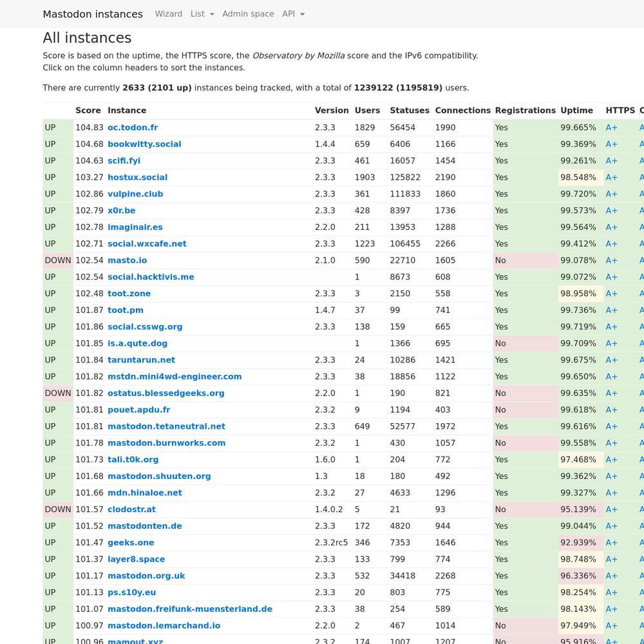Click the 2268 connections value for mastodon.org.uk
Screen dimensions: 644x644
click(x=445, y=576)
